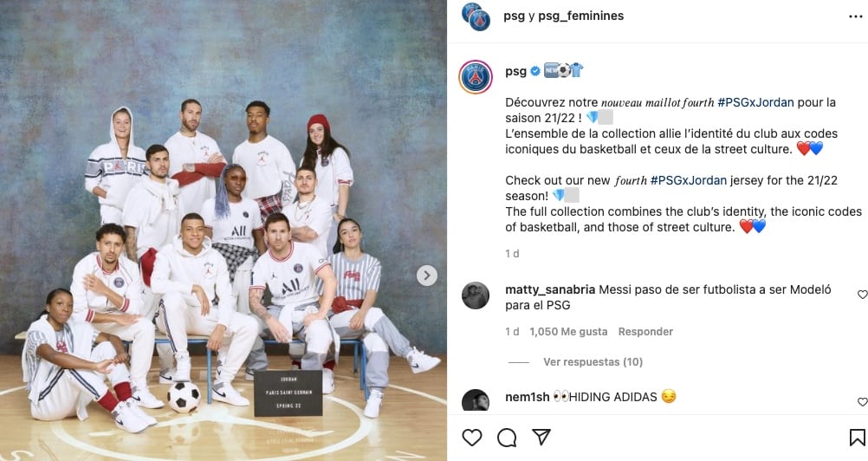Image resolution: width=868 pixels, height=461 pixels.
Task: Click the team group photo
Action: (x=223, y=230)
